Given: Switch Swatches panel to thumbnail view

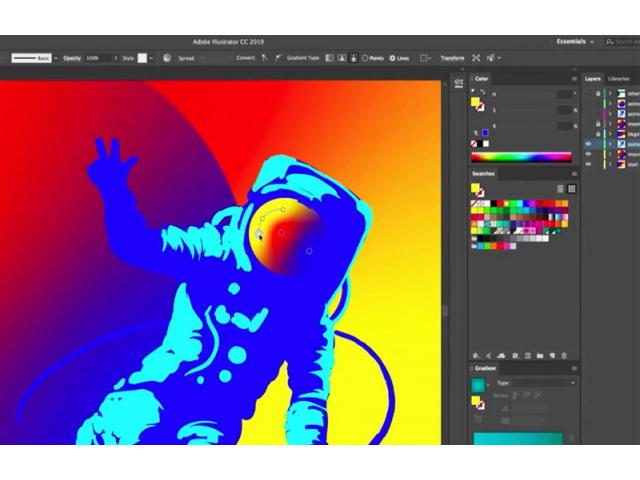Looking at the screenshot, I should (572, 189).
